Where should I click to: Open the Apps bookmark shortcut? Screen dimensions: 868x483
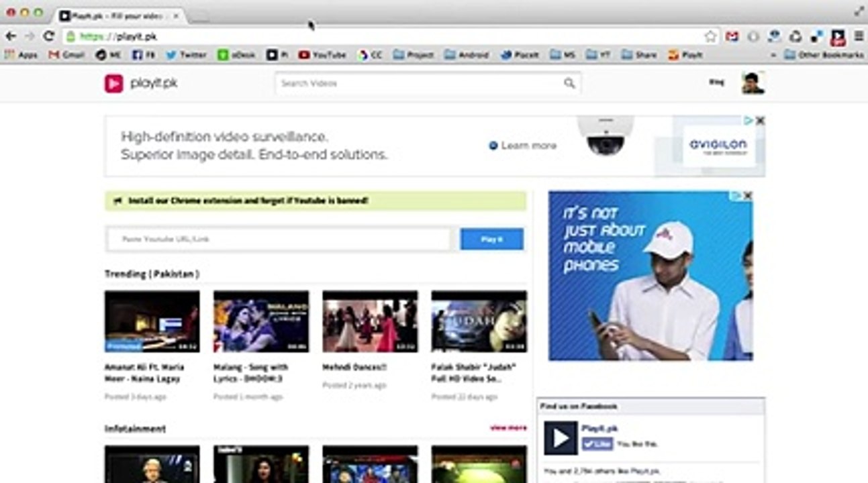21,55
